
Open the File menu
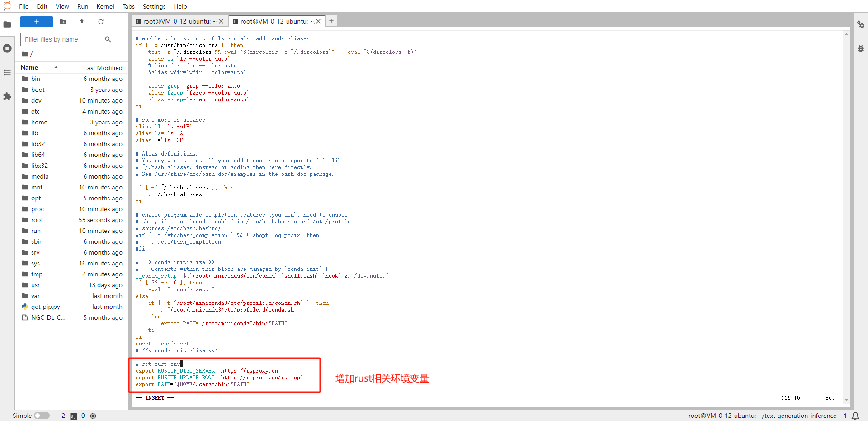pos(24,6)
